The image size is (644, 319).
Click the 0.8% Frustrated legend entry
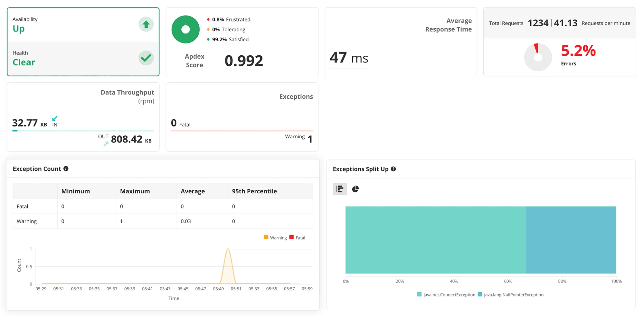click(231, 19)
